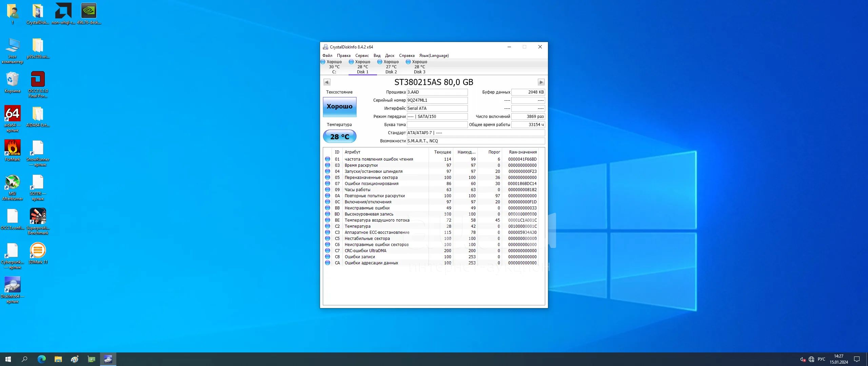Open the user folder named 1

click(x=13, y=14)
